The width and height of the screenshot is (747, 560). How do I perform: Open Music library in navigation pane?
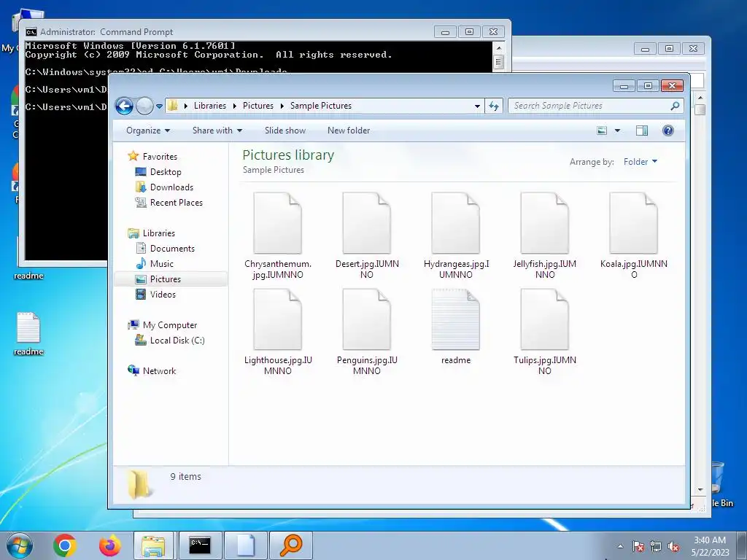(x=161, y=264)
